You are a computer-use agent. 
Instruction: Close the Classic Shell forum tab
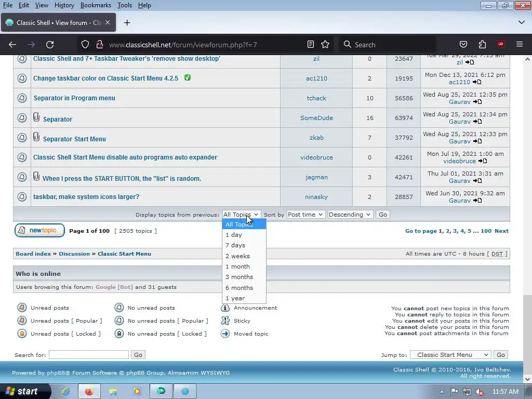click(x=108, y=22)
